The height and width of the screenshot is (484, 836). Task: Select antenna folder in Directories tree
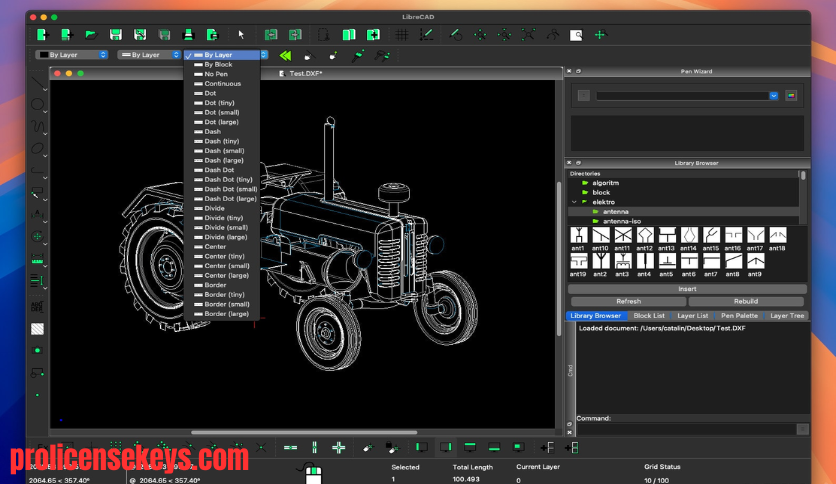point(615,212)
